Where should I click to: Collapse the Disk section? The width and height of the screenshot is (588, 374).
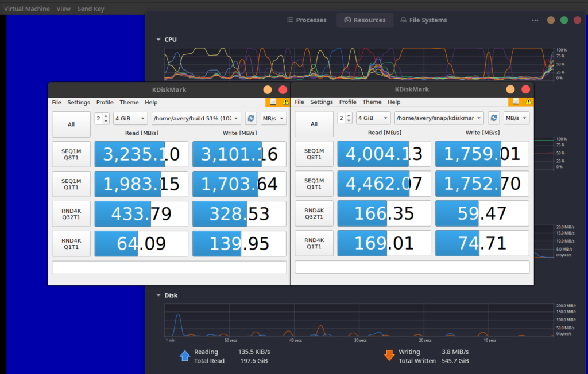[x=158, y=295]
